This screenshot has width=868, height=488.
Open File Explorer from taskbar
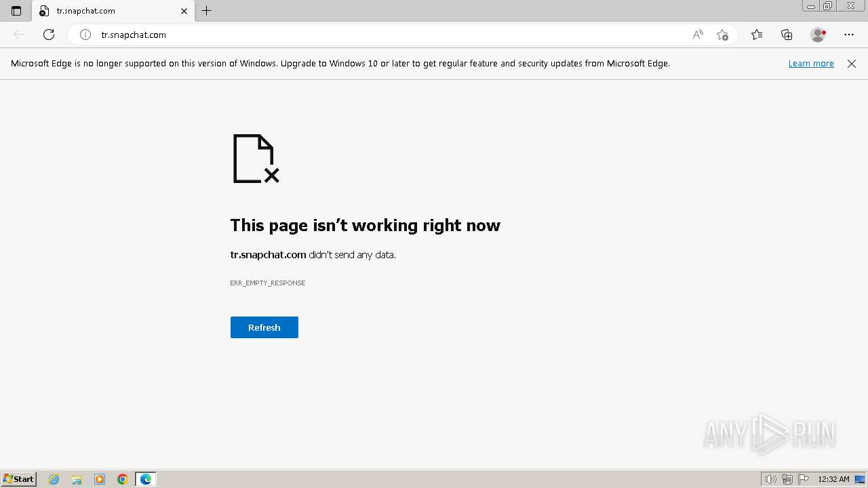tap(77, 479)
